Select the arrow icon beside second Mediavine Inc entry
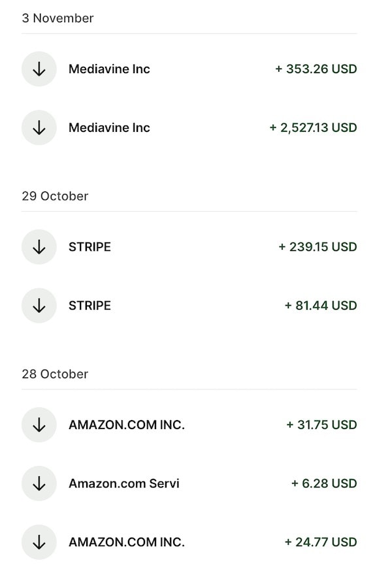The height and width of the screenshot is (569, 392). [x=39, y=127]
